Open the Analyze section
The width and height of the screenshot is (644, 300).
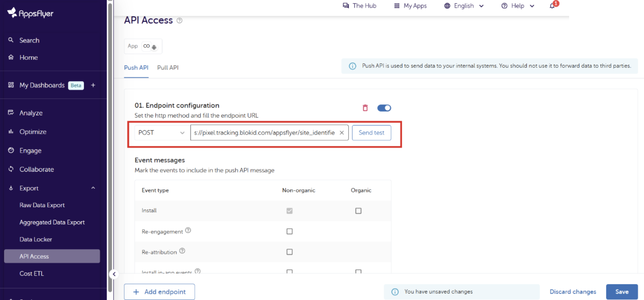pyautogui.click(x=31, y=113)
